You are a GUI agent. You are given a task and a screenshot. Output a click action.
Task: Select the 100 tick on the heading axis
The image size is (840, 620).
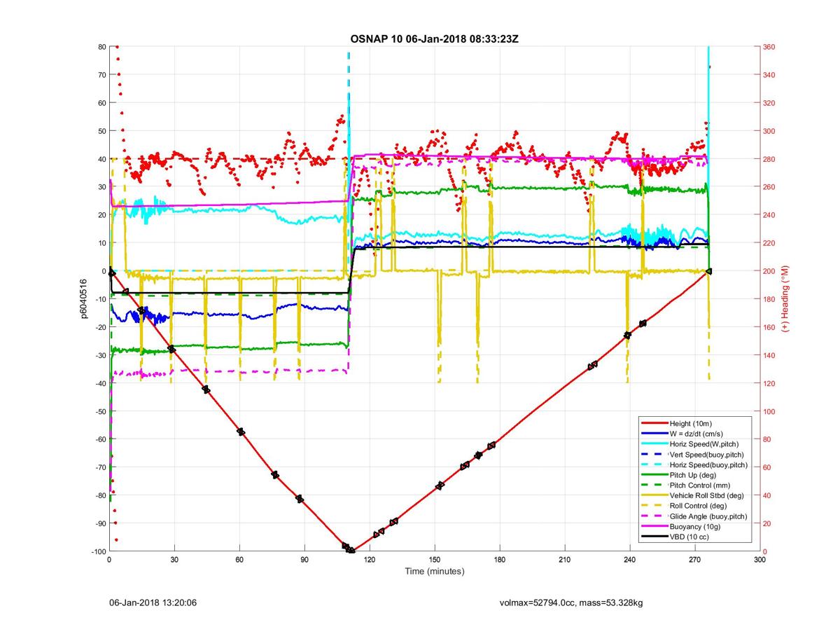pos(769,411)
